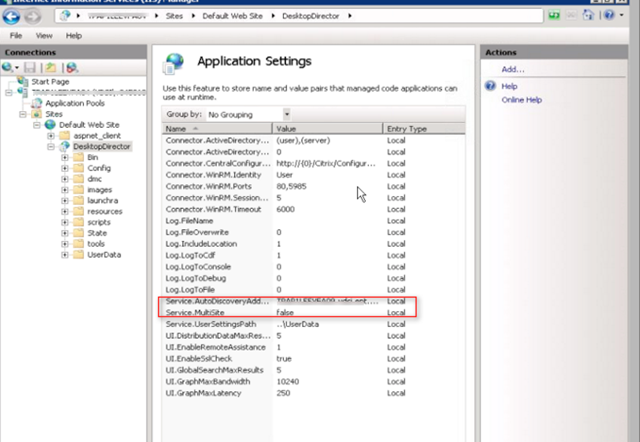Expand the Bin folder node
Image resolution: width=640 pixels, height=442 pixels.
pyautogui.click(x=65, y=157)
